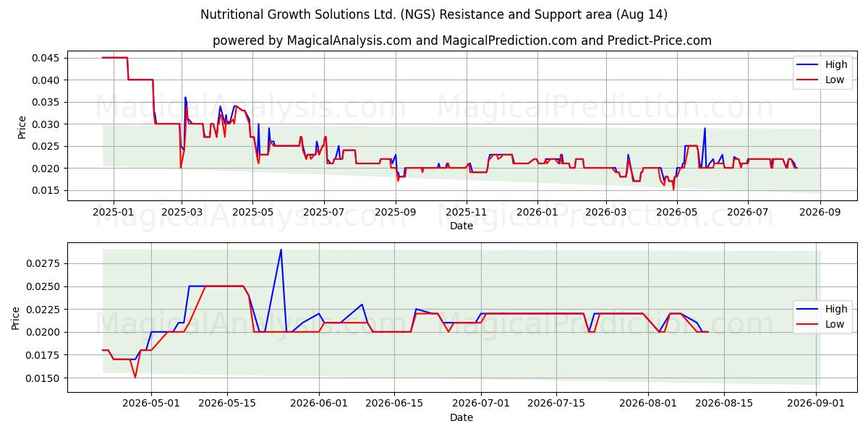
Task: Click the 2026-07-15 date tick label
Action: click(557, 404)
